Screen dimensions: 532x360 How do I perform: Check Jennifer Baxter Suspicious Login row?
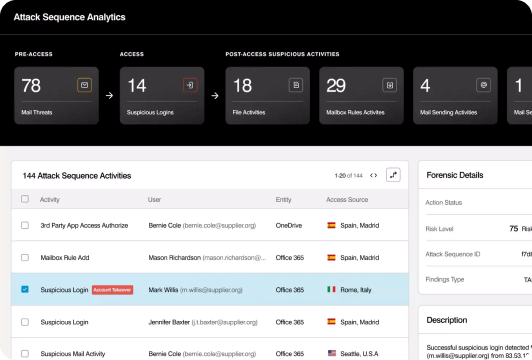(25, 322)
